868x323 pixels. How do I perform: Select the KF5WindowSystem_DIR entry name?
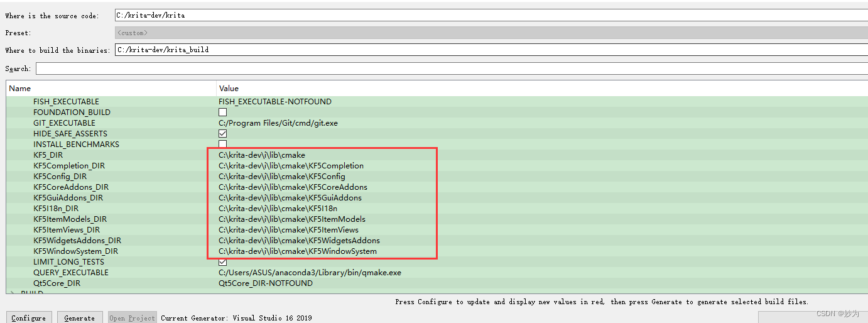click(75, 251)
